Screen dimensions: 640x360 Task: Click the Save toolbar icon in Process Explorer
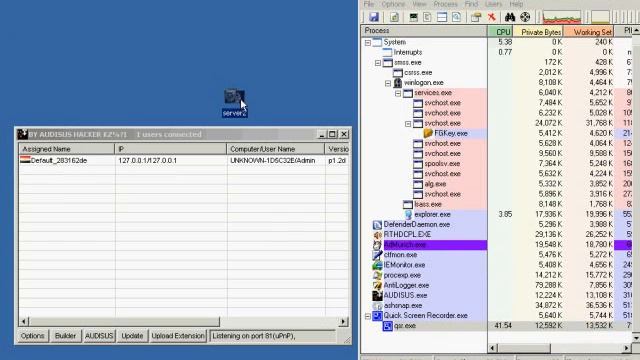[x=373, y=17]
